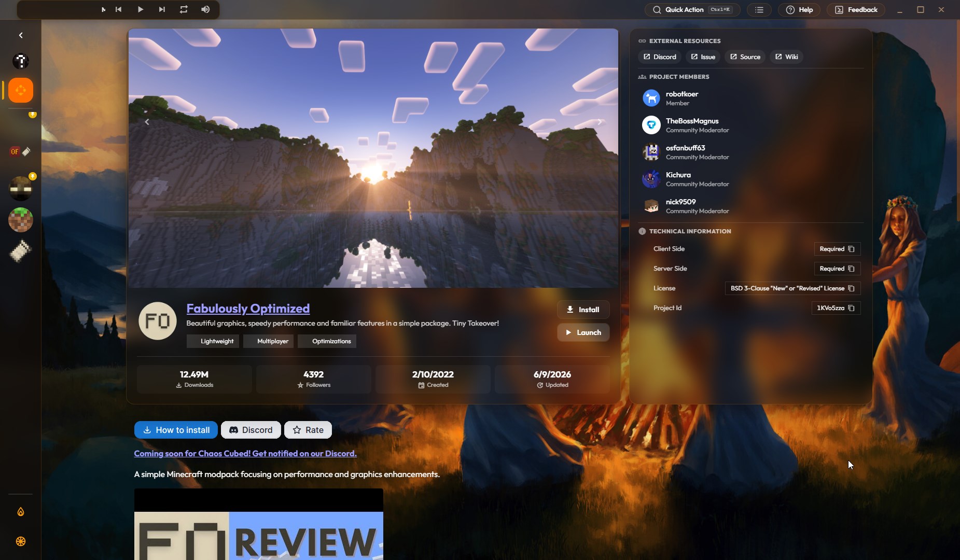Click the 12.49M Downloads stat
960x560 pixels.
point(194,379)
